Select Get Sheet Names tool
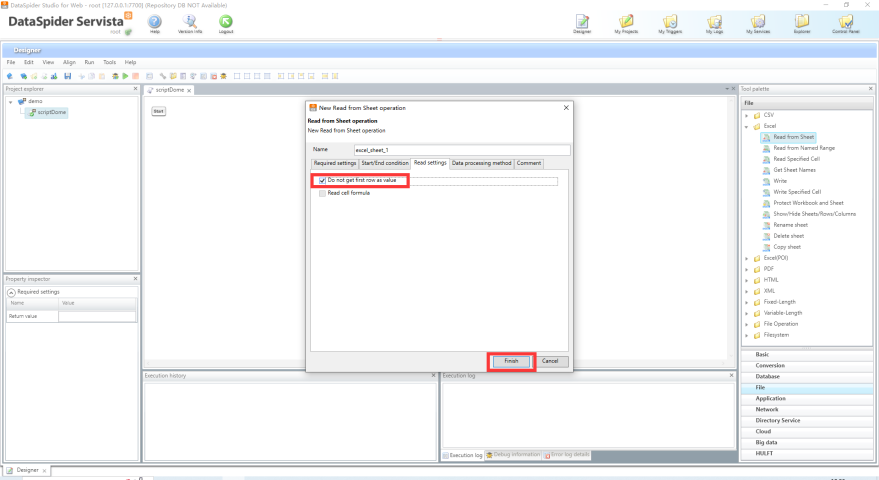 [x=794, y=170]
